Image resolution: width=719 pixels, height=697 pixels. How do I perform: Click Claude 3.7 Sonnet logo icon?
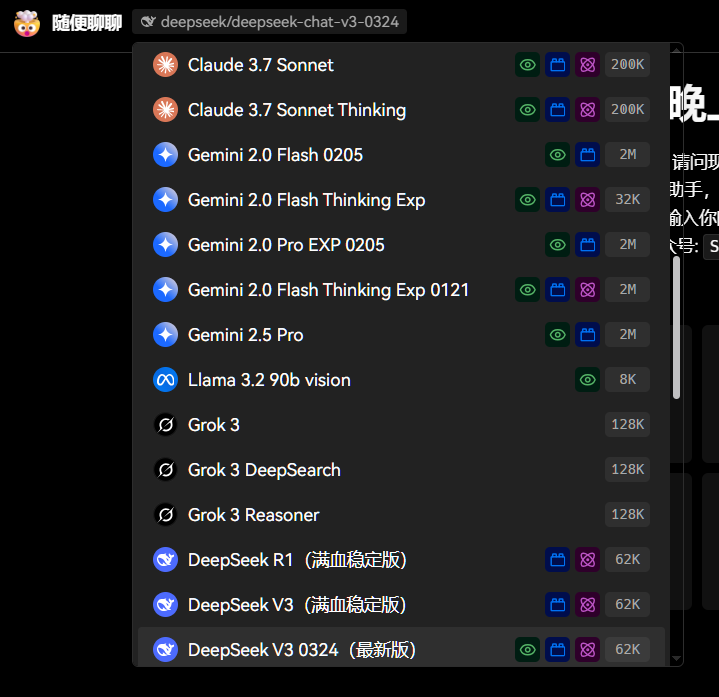(x=166, y=65)
